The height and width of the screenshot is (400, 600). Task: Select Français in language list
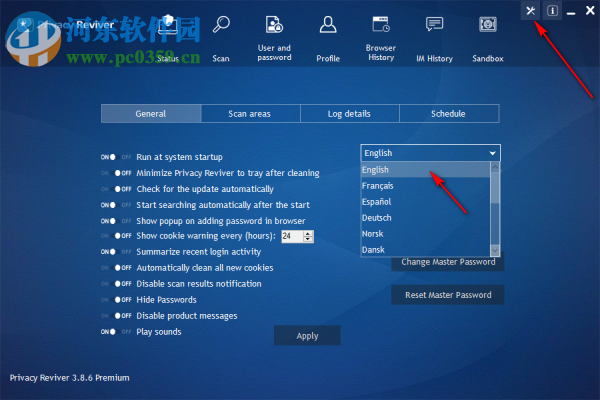tap(426, 186)
